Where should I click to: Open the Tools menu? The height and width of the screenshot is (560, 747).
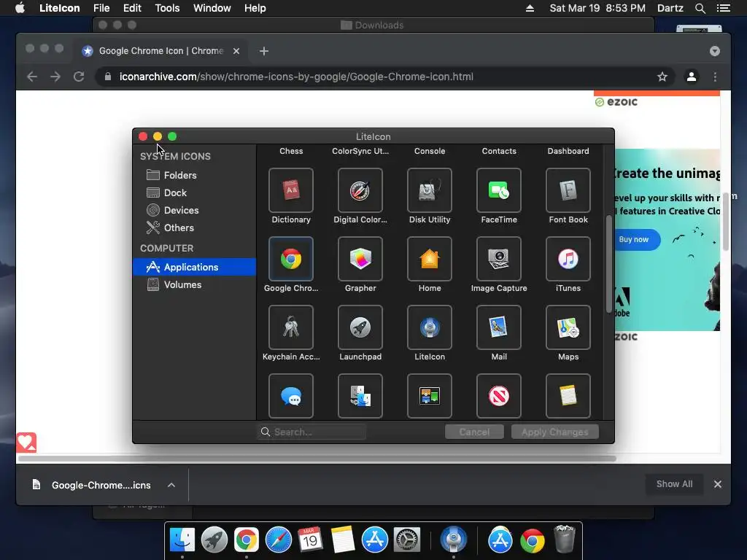click(167, 8)
